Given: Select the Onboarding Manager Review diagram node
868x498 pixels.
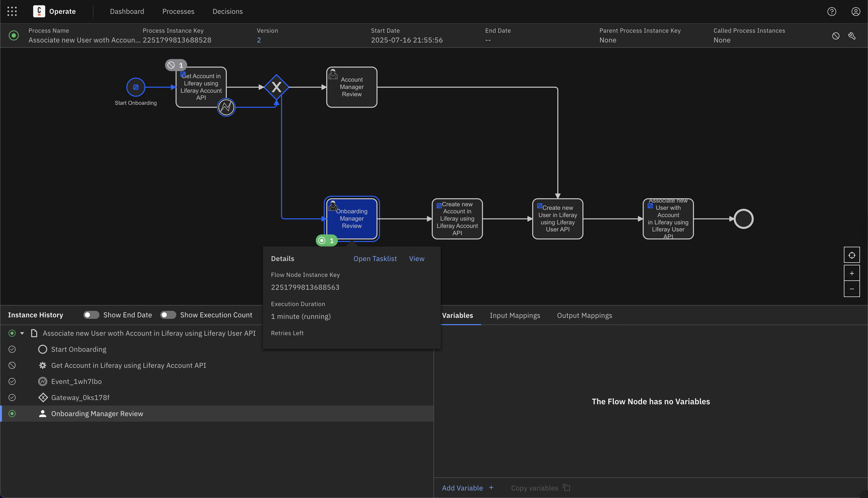Looking at the screenshot, I should [352, 219].
